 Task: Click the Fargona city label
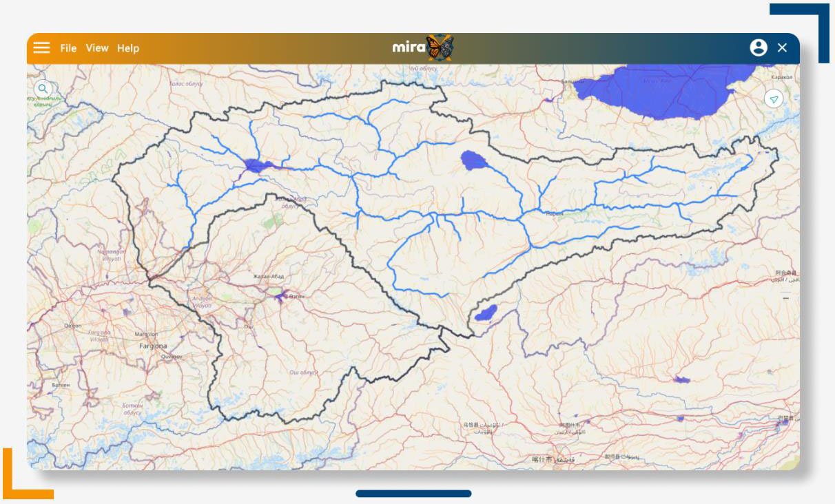pos(154,346)
